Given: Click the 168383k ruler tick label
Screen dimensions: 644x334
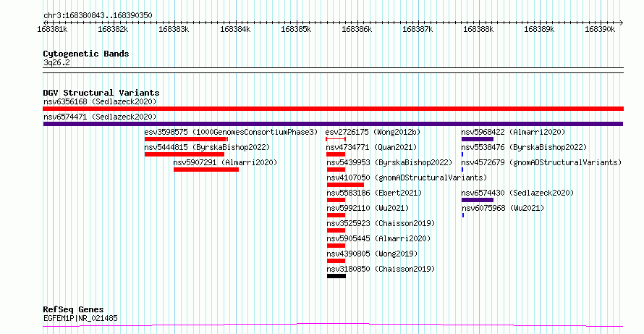Looking at the screenshot, I should [174, 29].
